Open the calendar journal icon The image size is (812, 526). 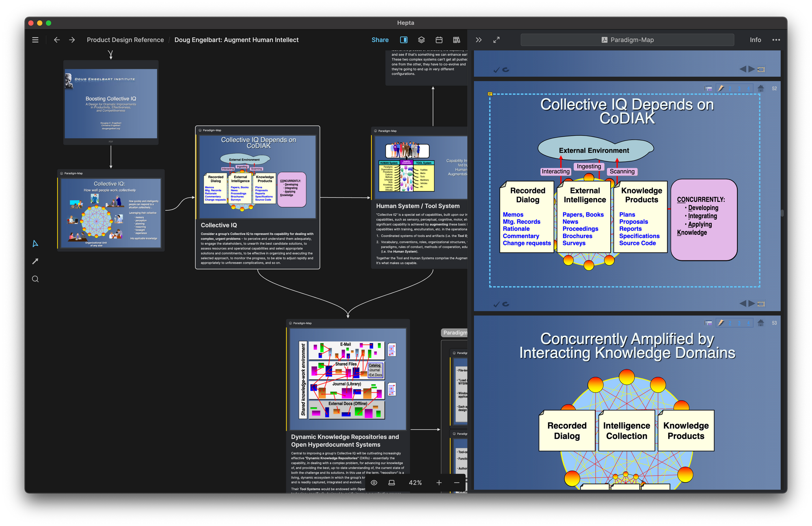tap(439, 40)
